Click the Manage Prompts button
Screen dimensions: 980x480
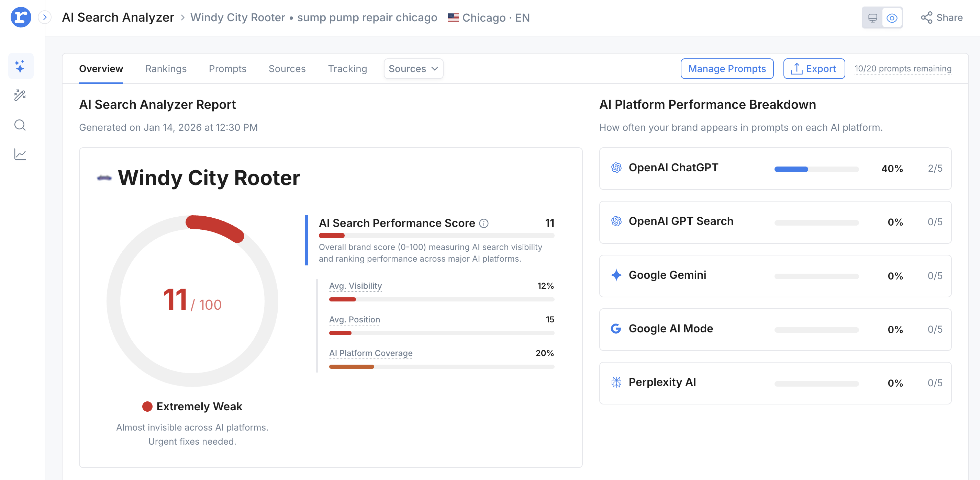pyautogui.click(x=727, y=68)
